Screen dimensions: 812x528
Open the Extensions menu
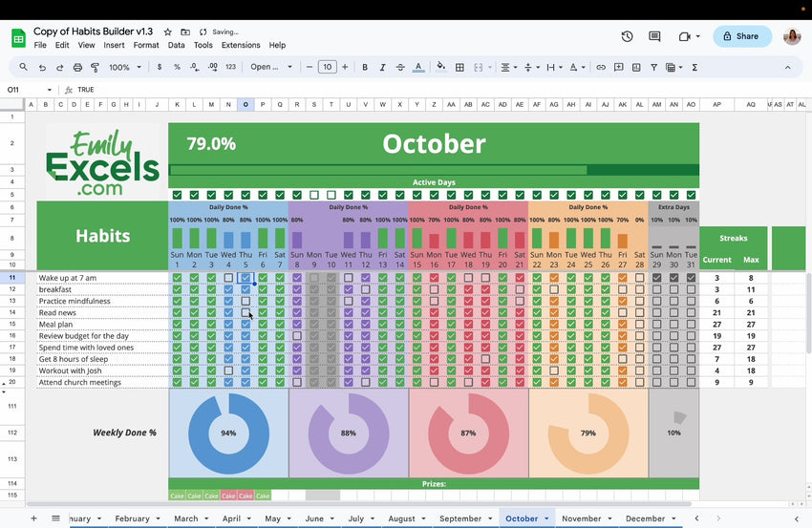tap(241, 45)
